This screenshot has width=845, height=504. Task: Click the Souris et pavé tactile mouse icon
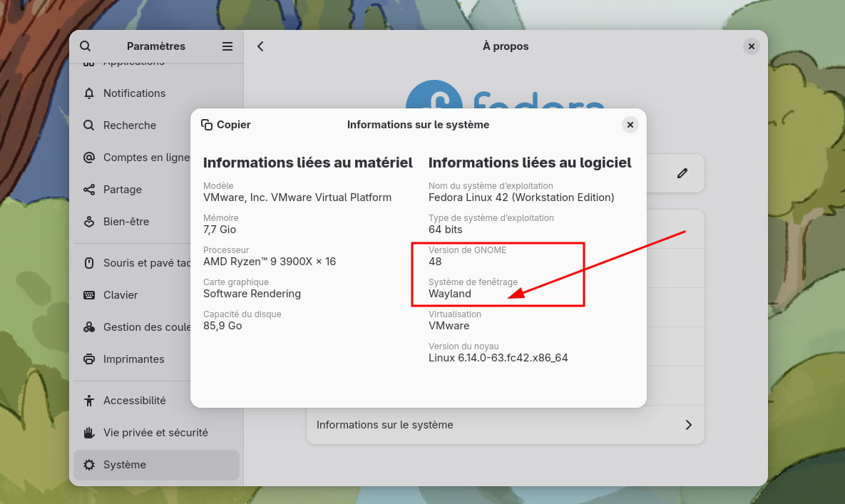point(89,263)
